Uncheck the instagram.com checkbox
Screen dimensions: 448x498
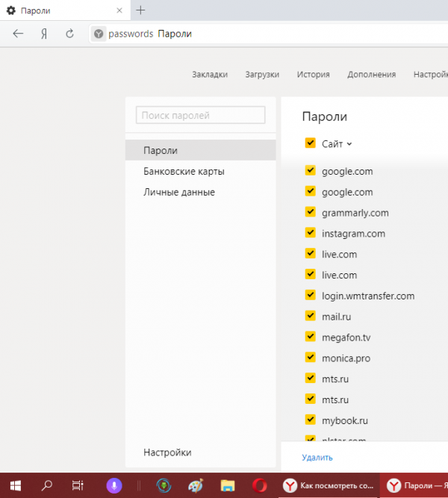coord(310,233)
